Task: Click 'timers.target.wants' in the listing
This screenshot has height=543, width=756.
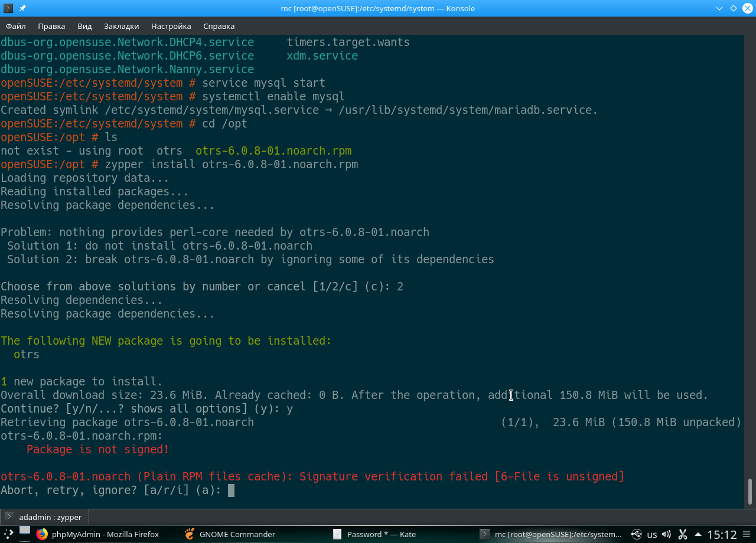Action: point(348,42)
